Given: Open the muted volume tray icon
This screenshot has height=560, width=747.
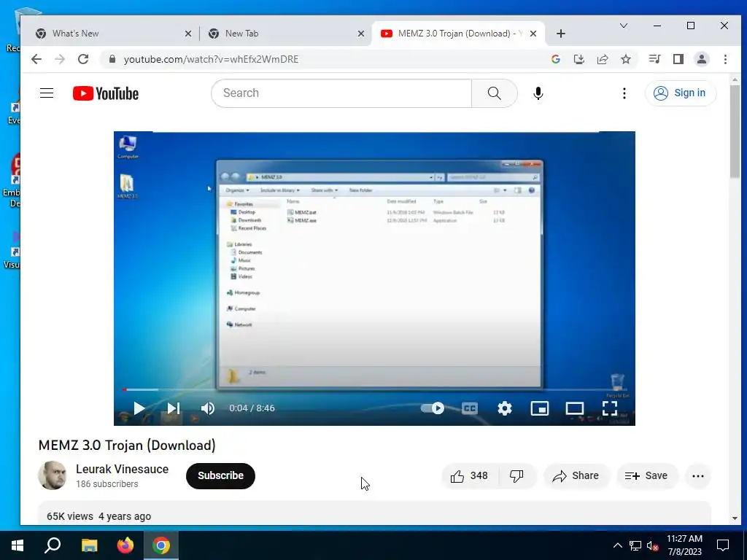Looking at the screenshot, I should (652, 545).
